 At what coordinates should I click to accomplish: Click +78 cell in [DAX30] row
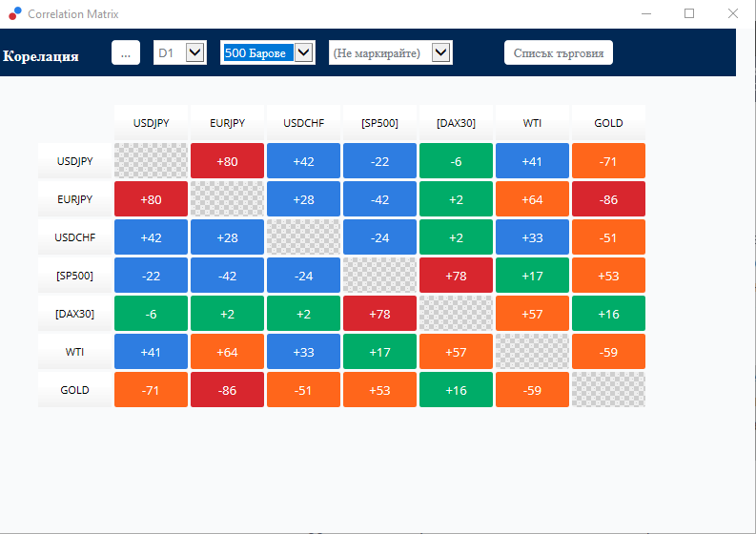click(x=379, y=314)
